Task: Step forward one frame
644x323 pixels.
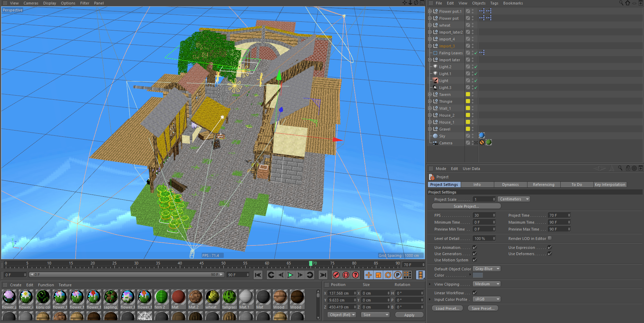Action: 300,275
